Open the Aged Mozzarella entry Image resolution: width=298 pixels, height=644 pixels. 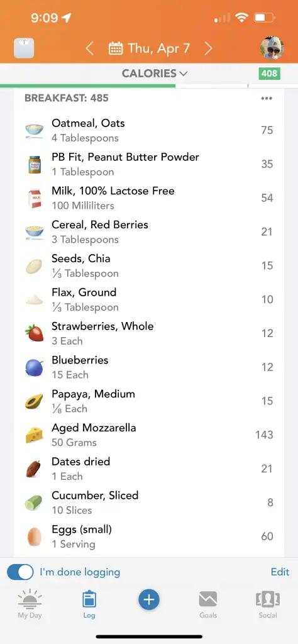tap(148, 435)
